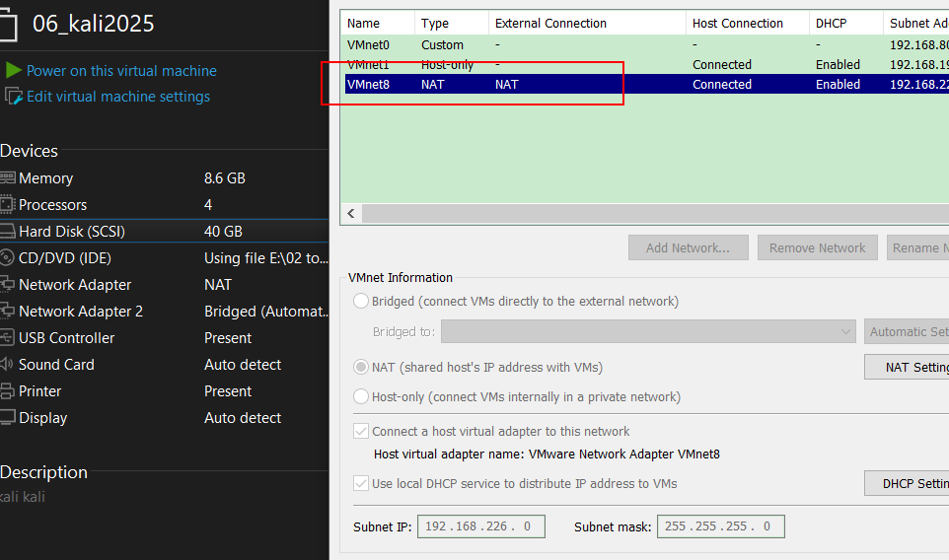Screen dimensions: 949x560
Task: Click the Processors chip icon
Action: 7,204
